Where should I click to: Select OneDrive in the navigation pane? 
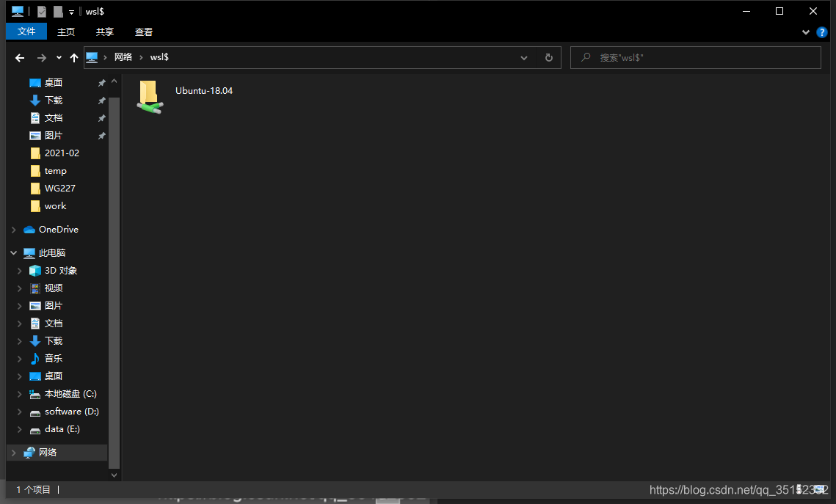[x=58, y=229]
